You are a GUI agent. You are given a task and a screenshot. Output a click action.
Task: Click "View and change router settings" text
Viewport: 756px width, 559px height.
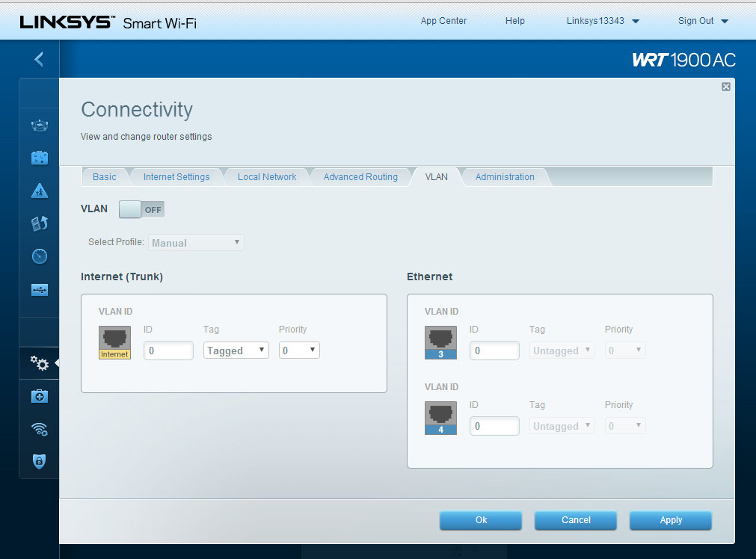(x=146, y=136)
